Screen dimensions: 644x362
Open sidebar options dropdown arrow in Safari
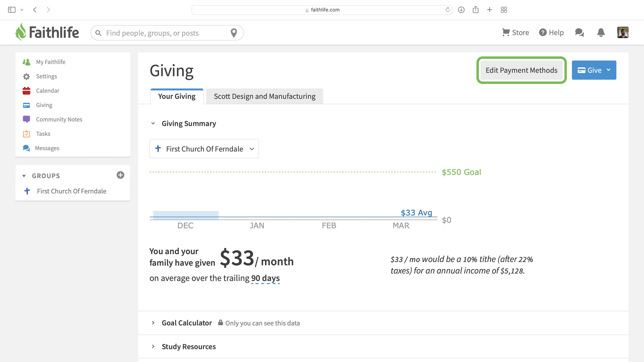click(22, 10)
